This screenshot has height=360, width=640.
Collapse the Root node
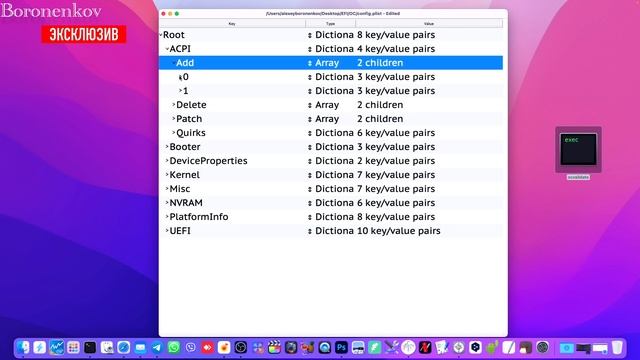161,35
